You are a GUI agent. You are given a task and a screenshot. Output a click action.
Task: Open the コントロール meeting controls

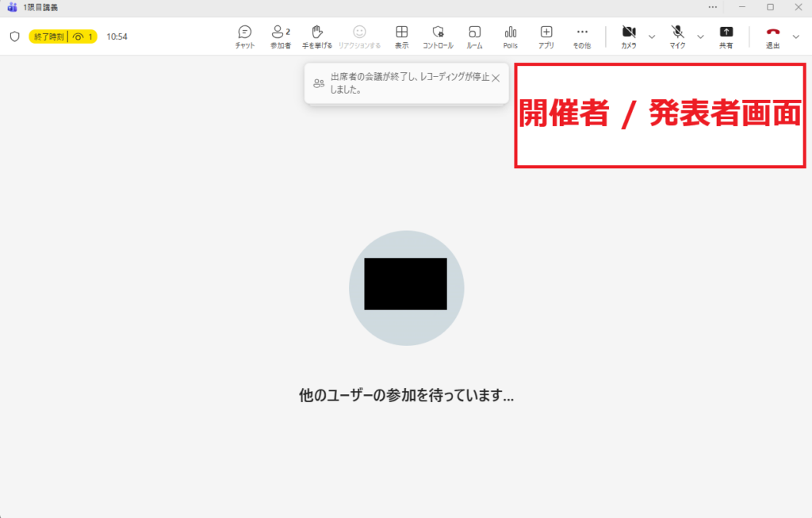tap(438, 36)
